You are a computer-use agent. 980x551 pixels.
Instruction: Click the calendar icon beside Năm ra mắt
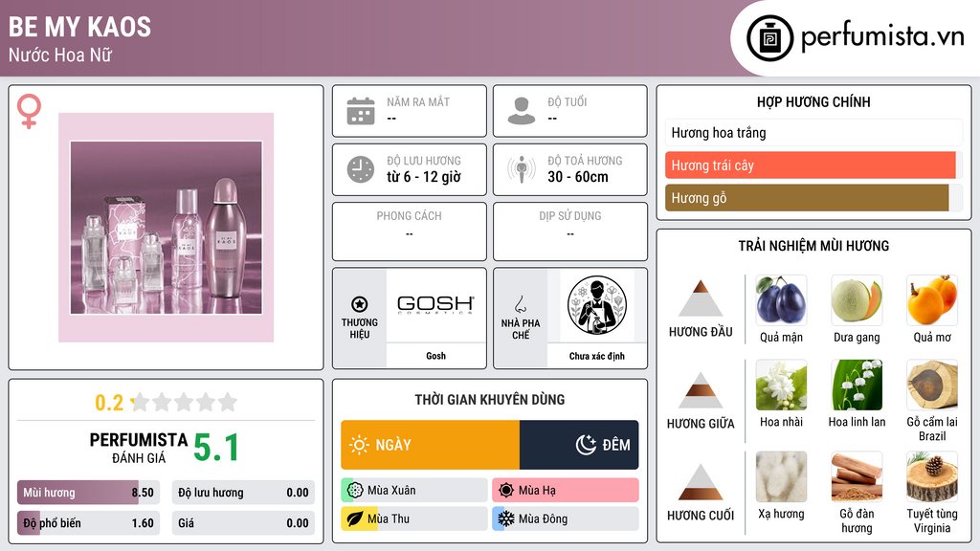[361, 111]
